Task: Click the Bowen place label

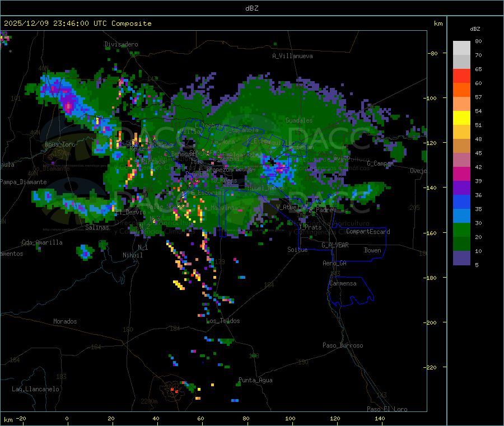Action: [x=372, y=250]
